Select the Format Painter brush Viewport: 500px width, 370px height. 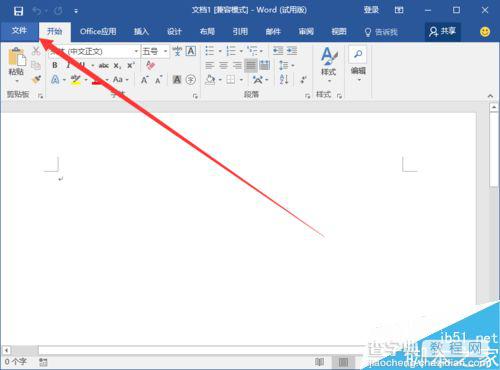pos(36,79)
